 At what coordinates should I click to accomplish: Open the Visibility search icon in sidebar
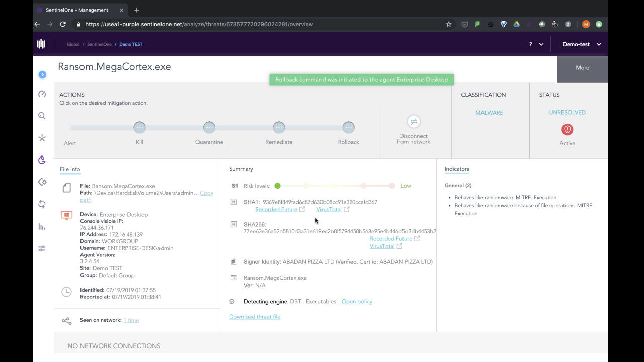pos(42,116)
